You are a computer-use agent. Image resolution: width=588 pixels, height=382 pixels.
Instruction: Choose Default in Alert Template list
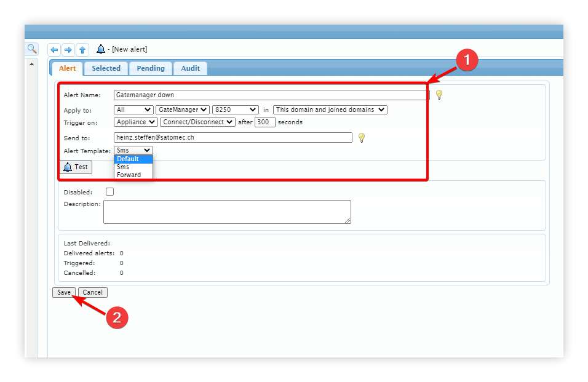tap(133, 159)
